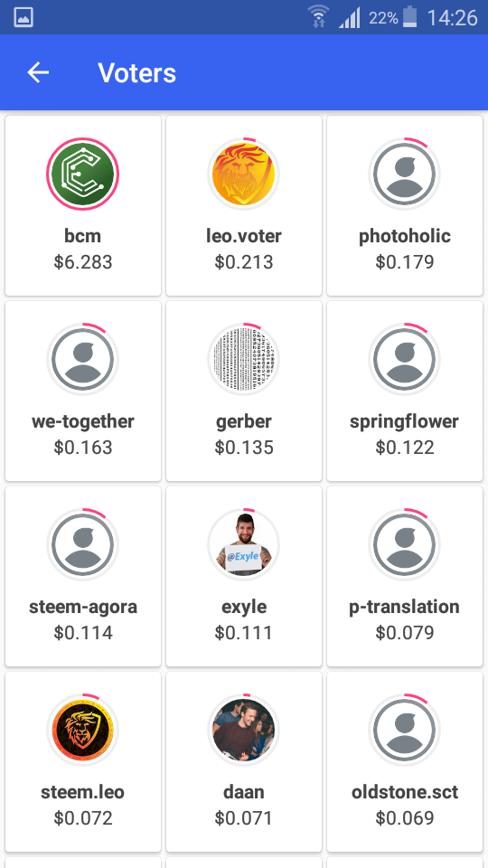This screenshot has height=868, width=488.
Task: Open exyle's profile photo avatar
Action: pyautogui.click(x=243, y=544)
